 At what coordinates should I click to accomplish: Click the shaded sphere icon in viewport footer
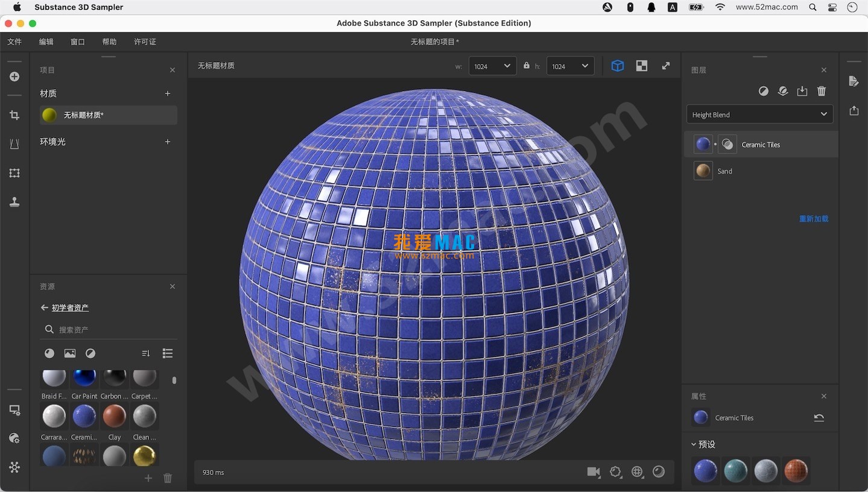(659, 472)
